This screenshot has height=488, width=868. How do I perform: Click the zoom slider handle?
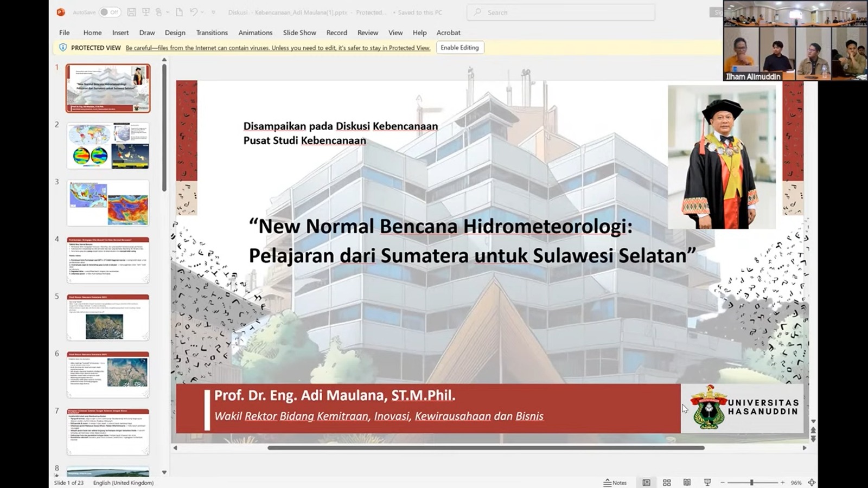751,483
